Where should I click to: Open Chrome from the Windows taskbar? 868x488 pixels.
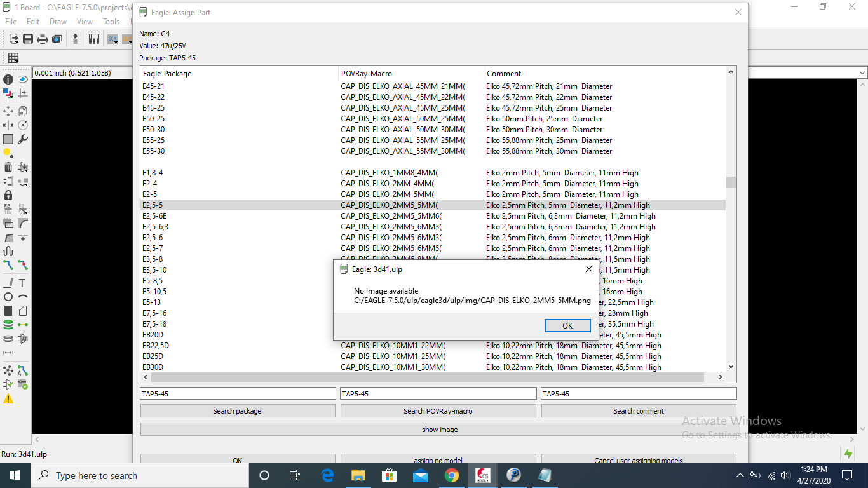452,475
